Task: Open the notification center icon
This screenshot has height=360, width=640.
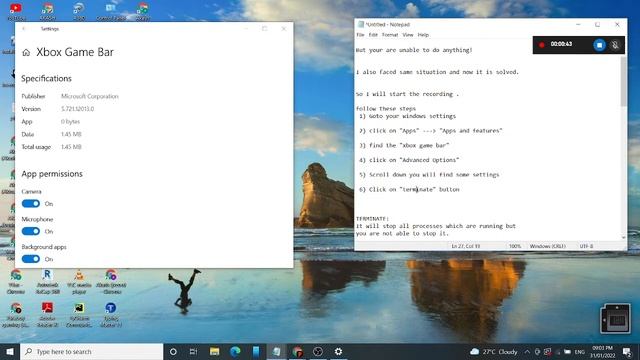Action: click(x=627, y=351)
